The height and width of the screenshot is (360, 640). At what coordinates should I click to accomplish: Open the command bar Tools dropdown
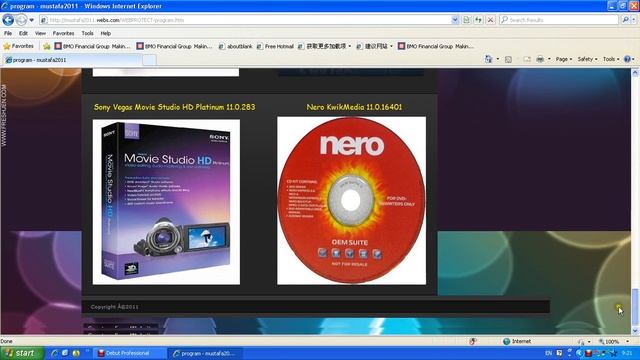point(611,59)
